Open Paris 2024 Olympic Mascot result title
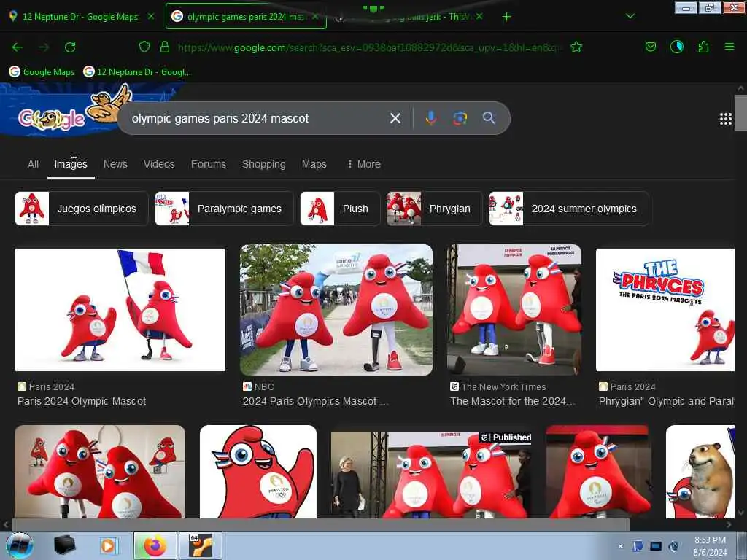 point(82,402)
